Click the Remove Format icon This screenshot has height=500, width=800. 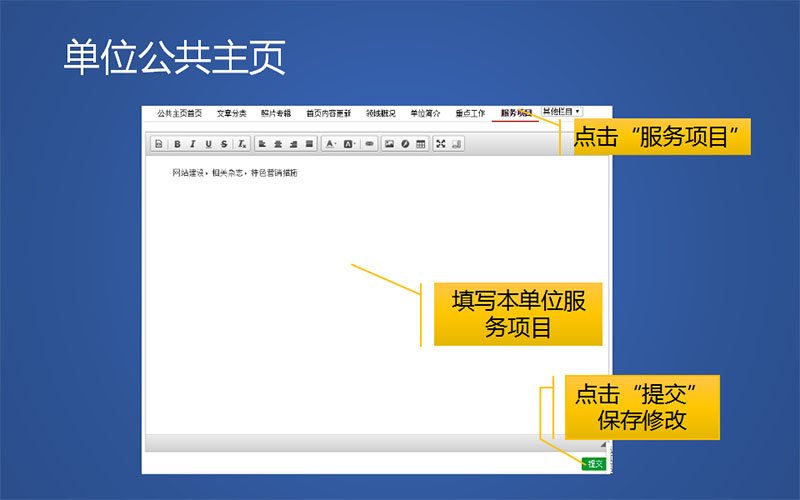(x=241, y=144)
